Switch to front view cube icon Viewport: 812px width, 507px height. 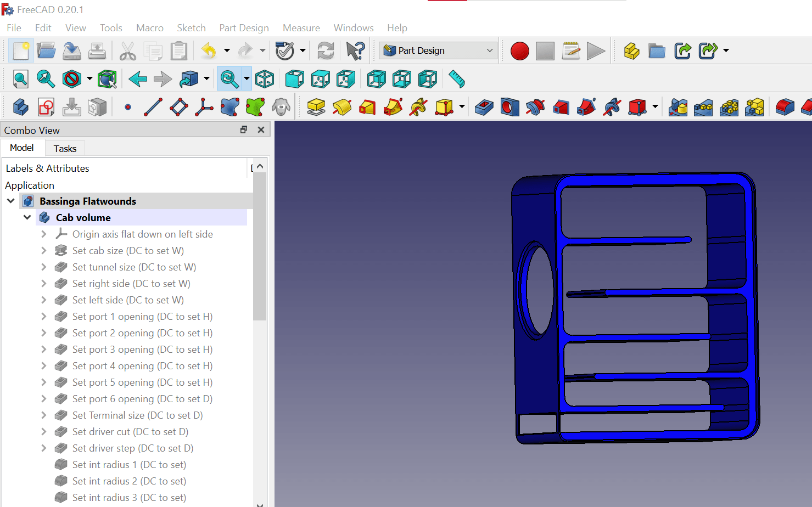pos(294,79)
